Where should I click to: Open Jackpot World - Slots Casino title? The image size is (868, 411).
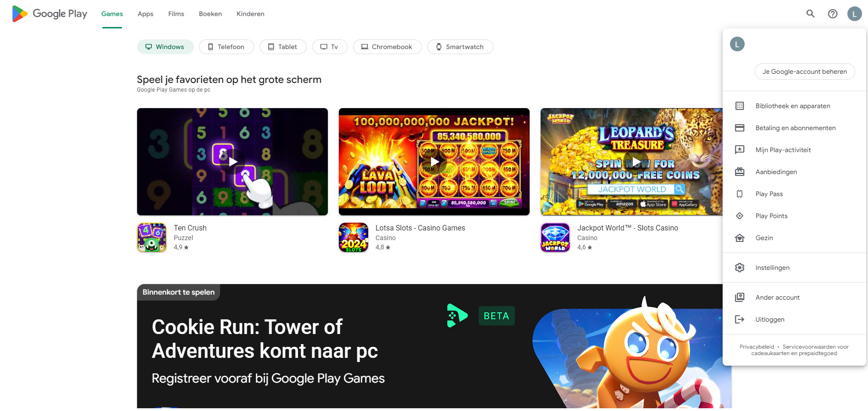[x=627, y=228]
